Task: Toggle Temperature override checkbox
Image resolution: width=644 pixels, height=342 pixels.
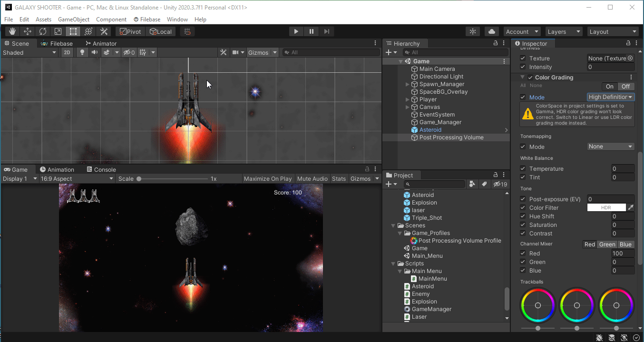Action: (x=523, y=168)
